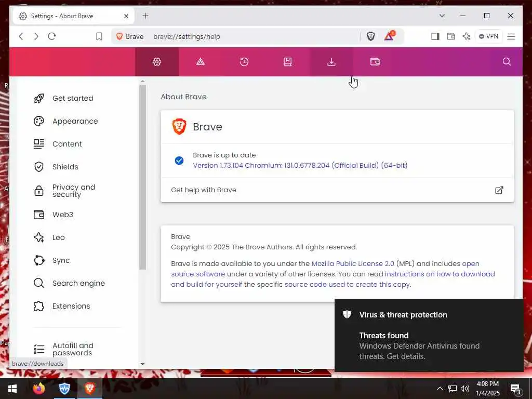Open Search engine settings section

click(x=78, y=283)
